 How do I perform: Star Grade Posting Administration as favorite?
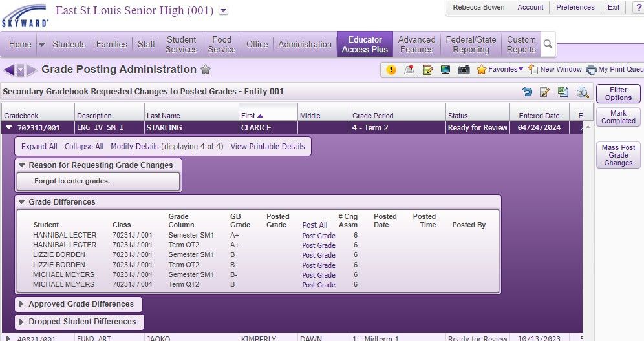tap(206, 70)
